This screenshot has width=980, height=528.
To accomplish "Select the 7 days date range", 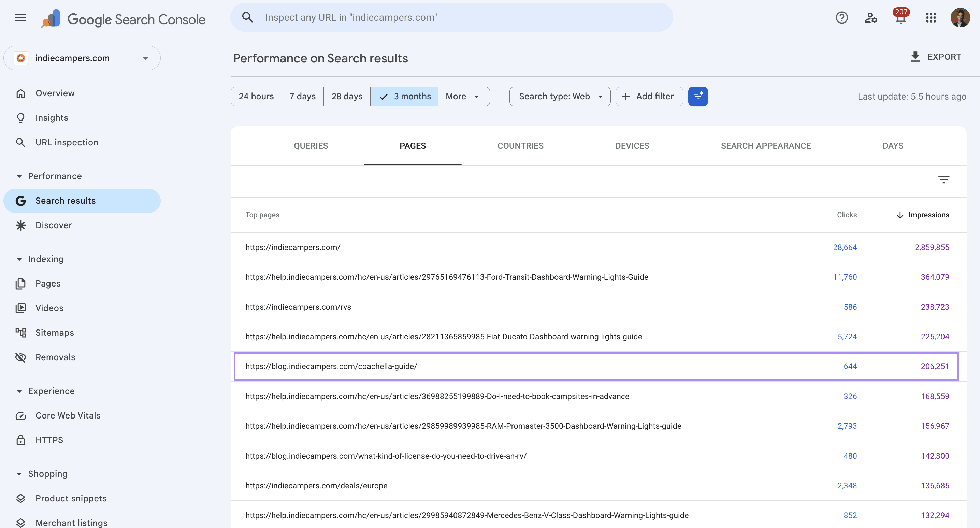I will [x=302, y=96].
